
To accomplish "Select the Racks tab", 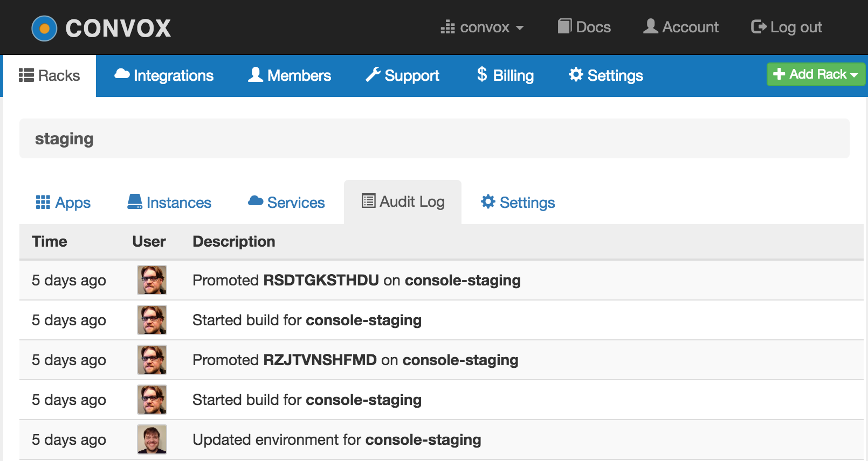I will (50, 75).
